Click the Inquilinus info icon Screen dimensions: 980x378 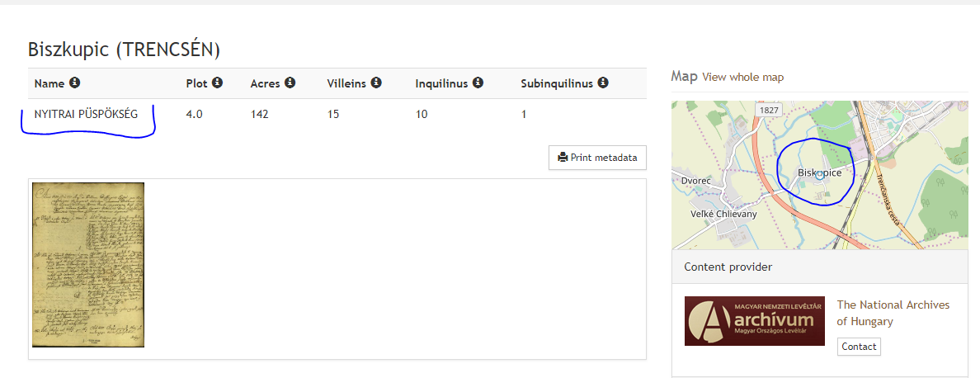[478, 83]
